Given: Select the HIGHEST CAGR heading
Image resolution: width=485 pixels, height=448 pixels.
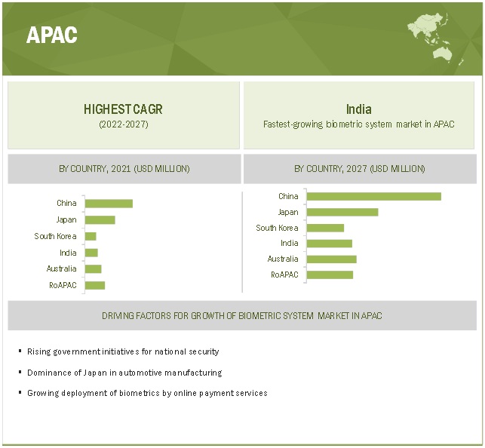Looking at the screenshot, I should coord(123,109).
